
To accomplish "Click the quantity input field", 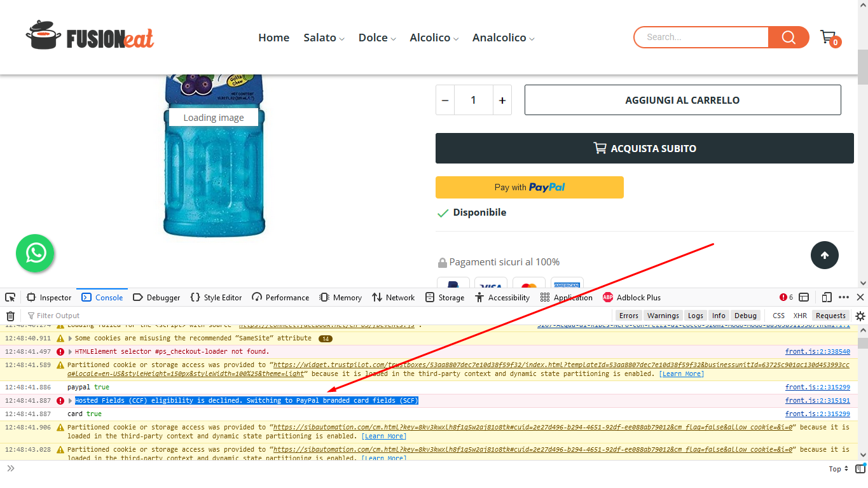I will (474, 100).
